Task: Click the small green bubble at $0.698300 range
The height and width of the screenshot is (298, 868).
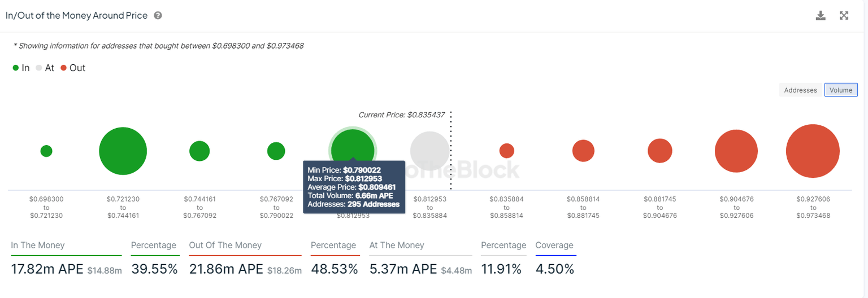Action: [46, 151]
